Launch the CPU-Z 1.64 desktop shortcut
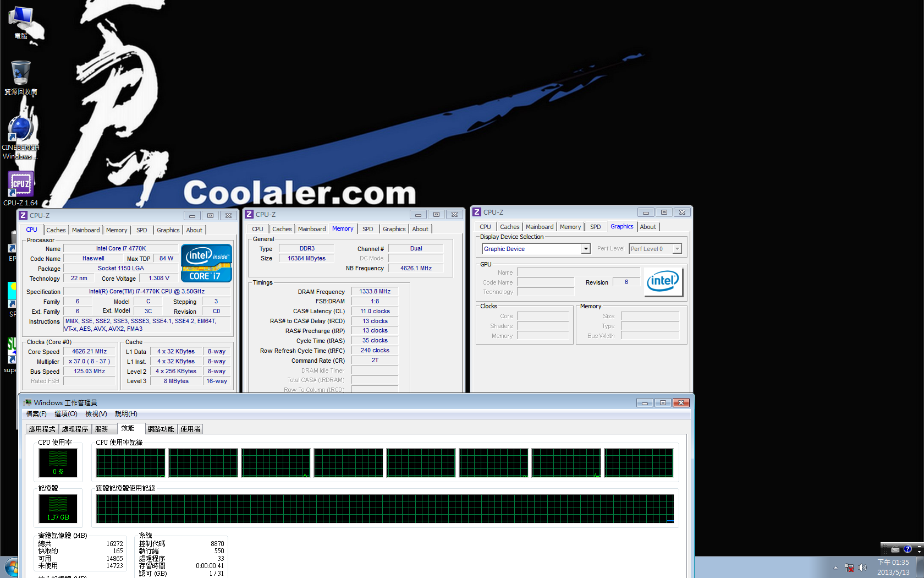Image resolution: width=924 pixels, height=578 pixels. 21,188
